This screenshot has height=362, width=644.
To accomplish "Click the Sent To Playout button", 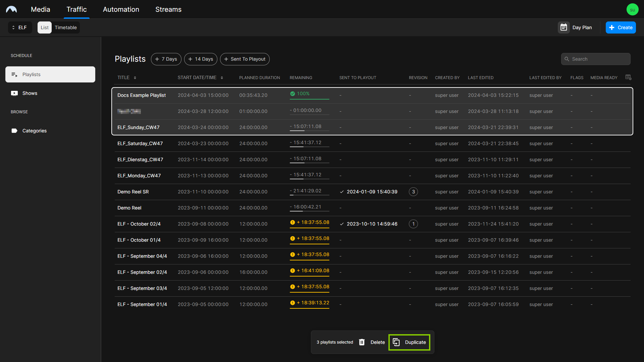I will click(x=245, y=59).
